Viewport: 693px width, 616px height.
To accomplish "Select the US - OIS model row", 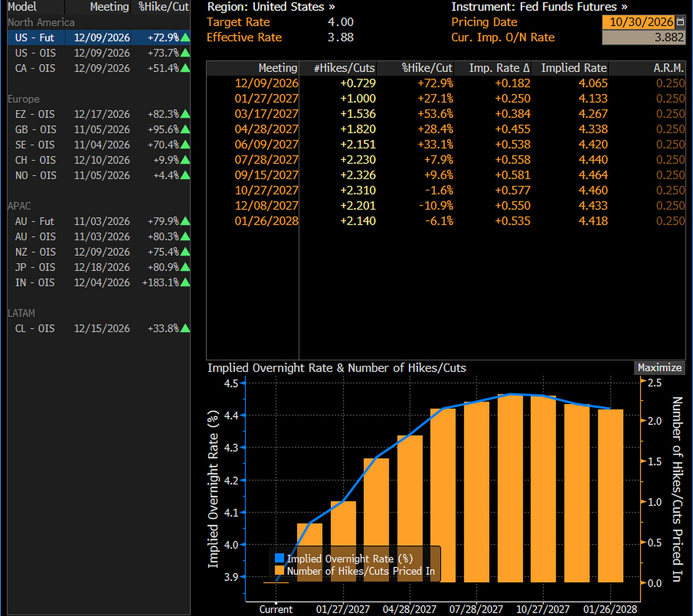I will point(99,53).
